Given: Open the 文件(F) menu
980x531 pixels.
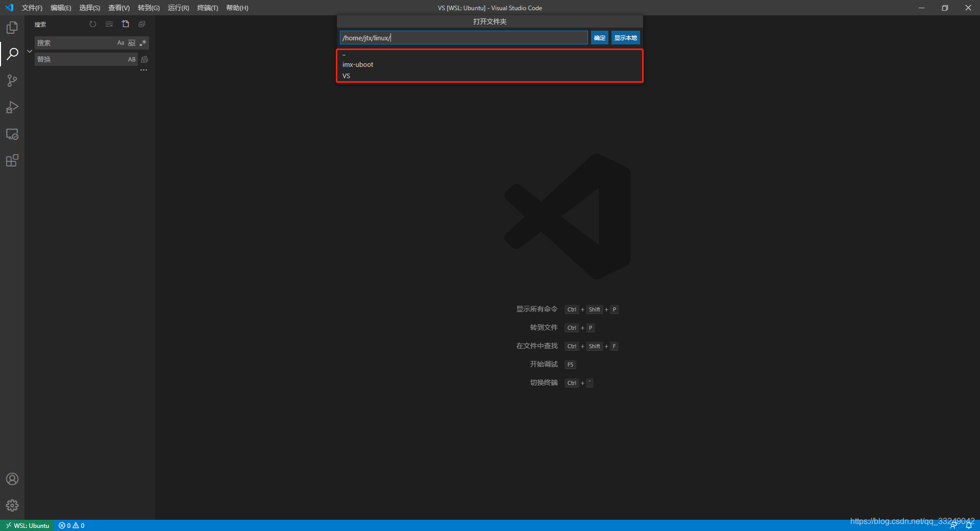Looking at the screenshot, I should pyautogui.click(x=32, y=8).
